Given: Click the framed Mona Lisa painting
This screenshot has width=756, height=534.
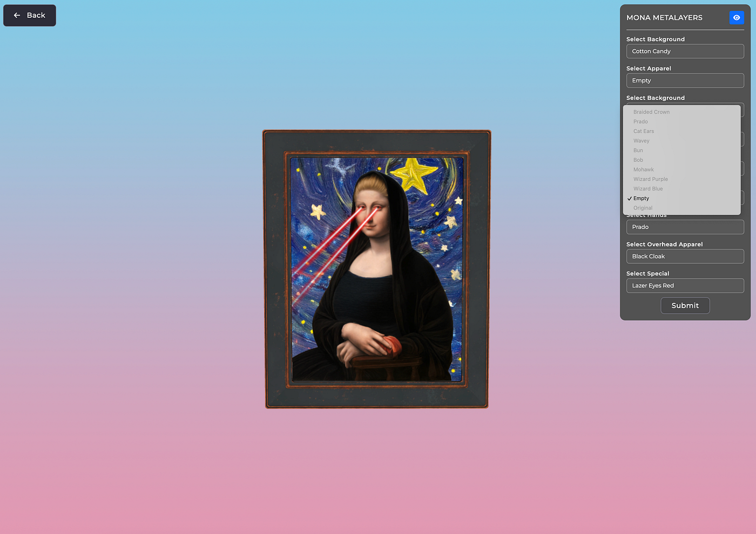Looking at the screenshot, I should pyautogui.click(x=376, y=269).
